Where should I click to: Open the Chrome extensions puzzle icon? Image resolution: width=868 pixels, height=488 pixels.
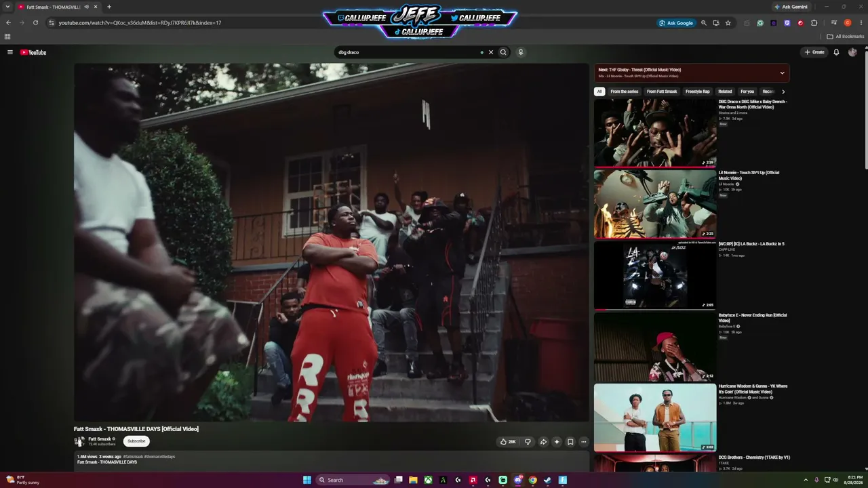coord(814,23)
